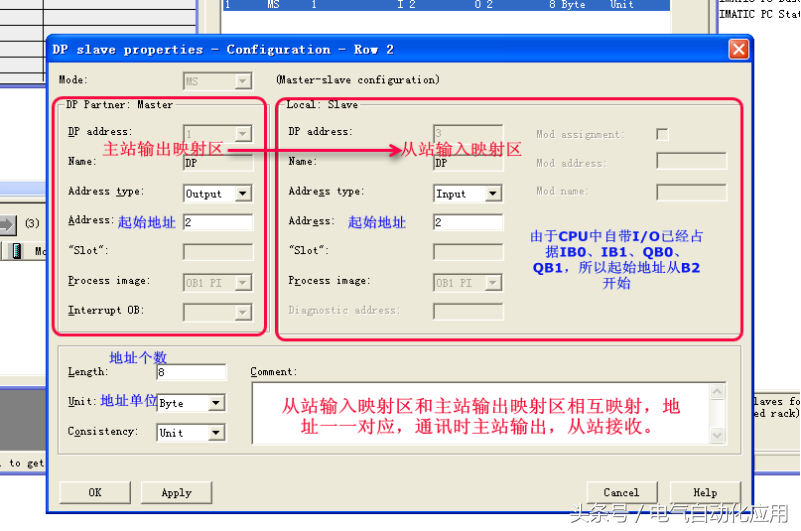Viewport: 801px width, 531px height.
Task: Open the slave Address type Input dropdown
Action: (x=492, y=194)
